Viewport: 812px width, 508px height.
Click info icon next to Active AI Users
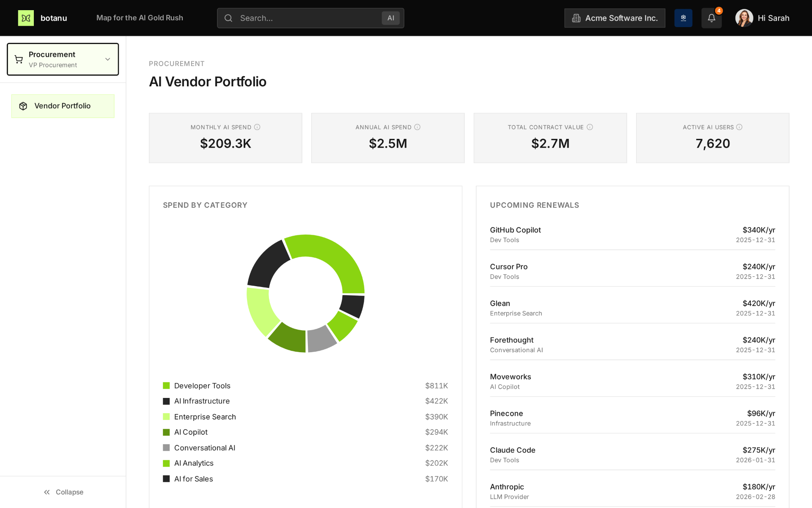(x=739, y=127)
